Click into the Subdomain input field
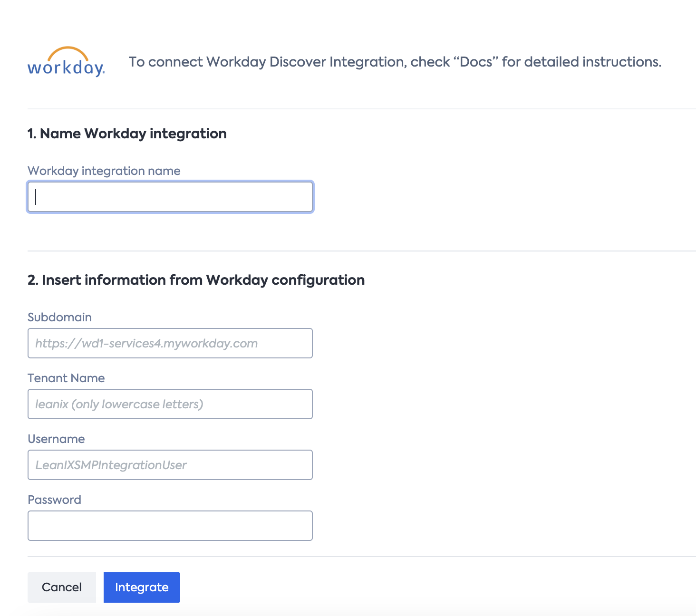The width and height of the screenshot is (696, 616). [x=170, y=343]
